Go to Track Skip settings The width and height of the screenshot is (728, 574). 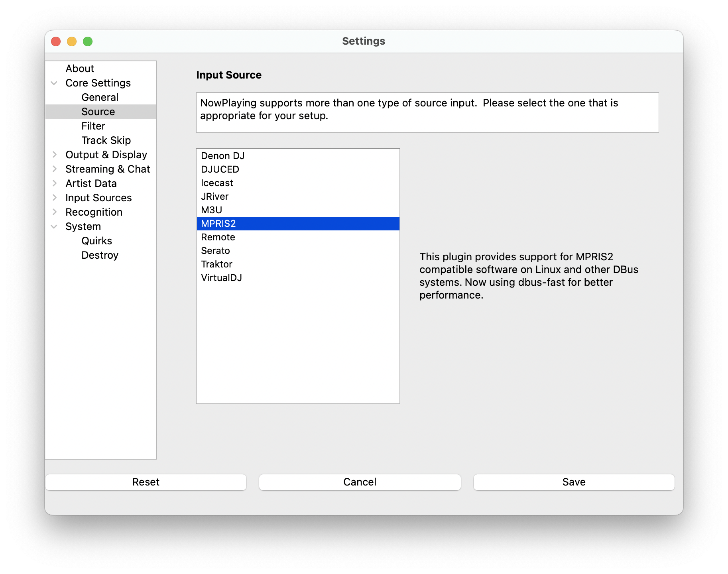(106, 140)
